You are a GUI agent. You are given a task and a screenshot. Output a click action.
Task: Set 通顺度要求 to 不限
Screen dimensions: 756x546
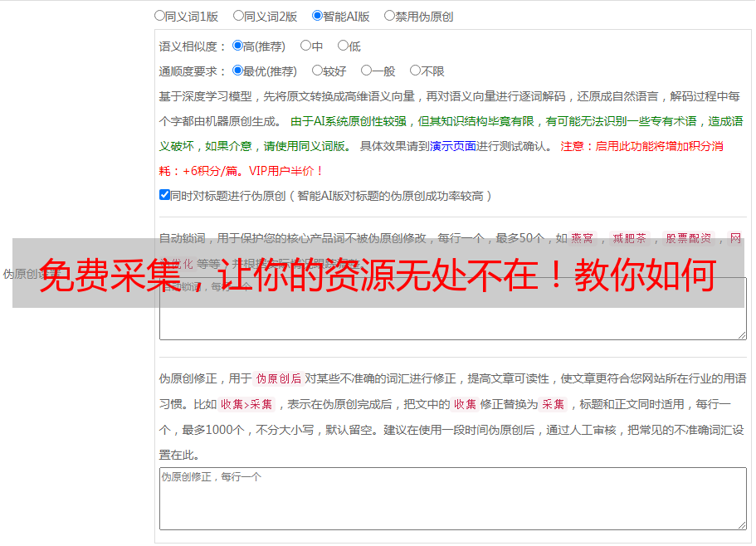pyautogui.click(x=415, y=71)
